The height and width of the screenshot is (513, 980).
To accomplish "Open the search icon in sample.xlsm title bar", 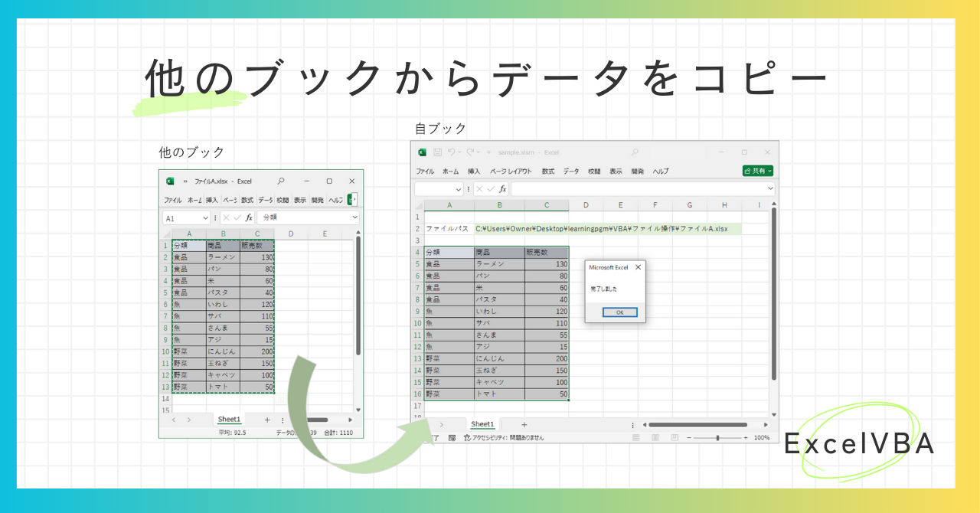I will pos(634,152).
